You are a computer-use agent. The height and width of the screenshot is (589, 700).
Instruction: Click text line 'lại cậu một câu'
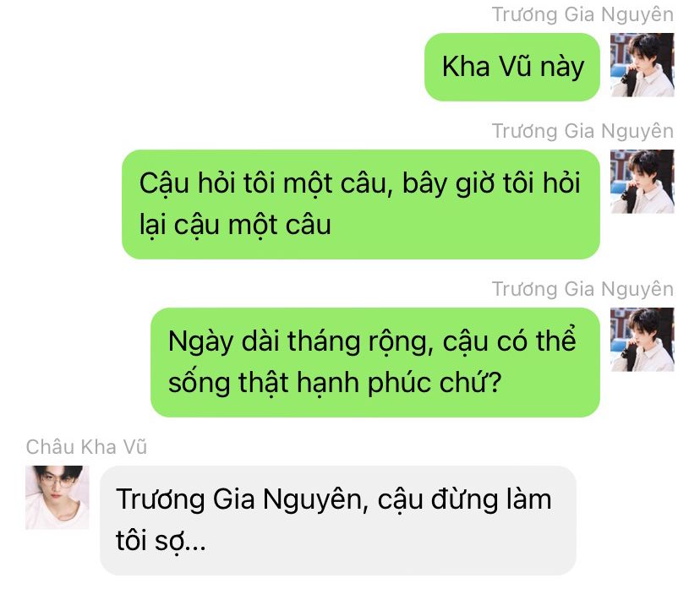click(x=235, y=225)
